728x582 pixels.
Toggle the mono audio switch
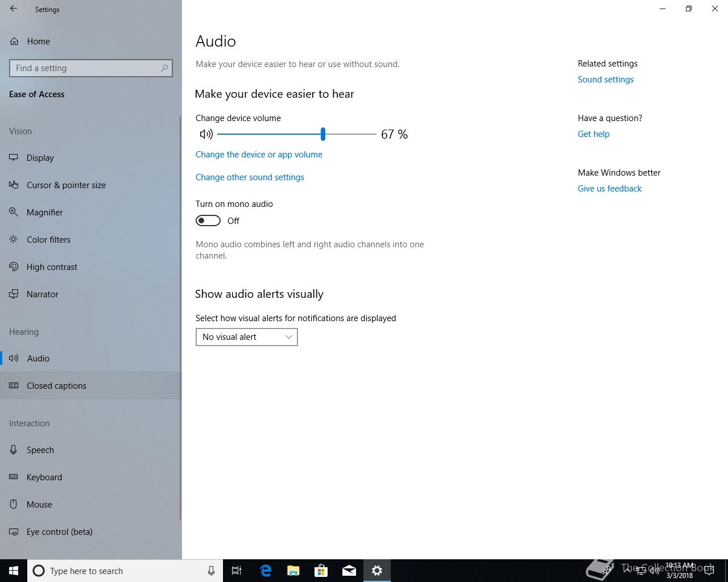(x=208, y=221)
